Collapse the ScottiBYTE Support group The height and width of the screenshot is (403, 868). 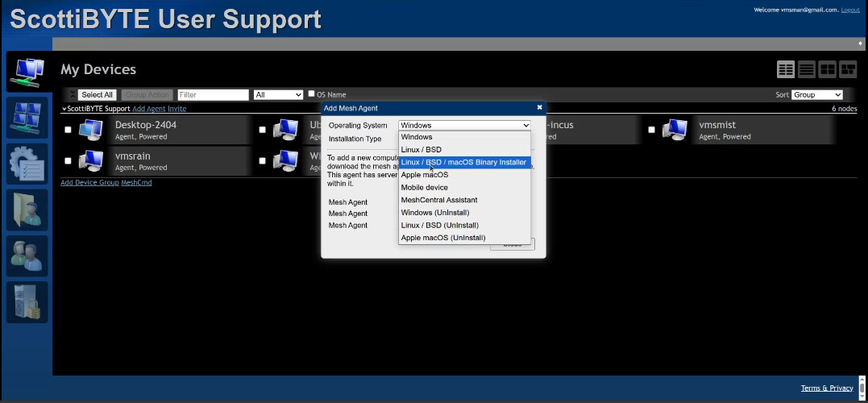(64, 108)
